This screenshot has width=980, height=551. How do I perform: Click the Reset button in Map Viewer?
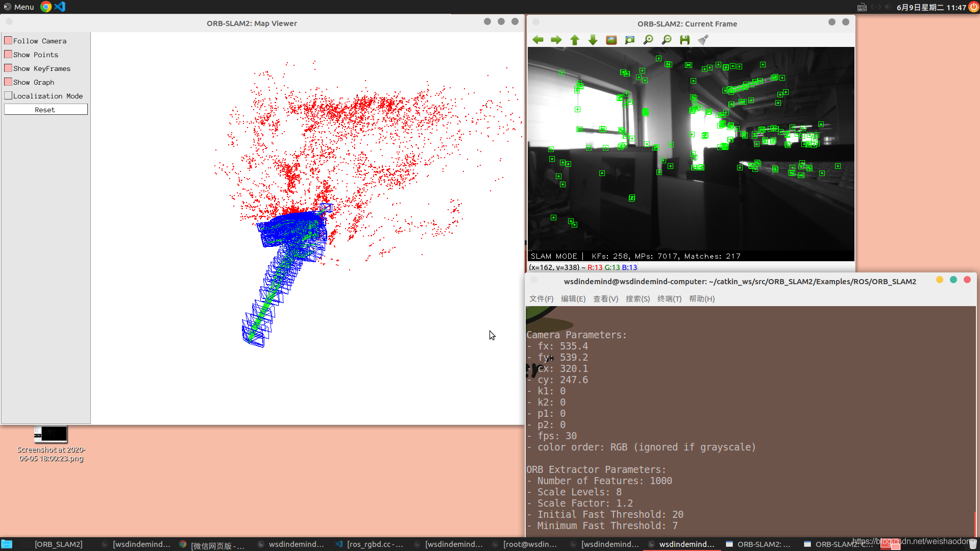pyautogui.click(x=45, y=110)
